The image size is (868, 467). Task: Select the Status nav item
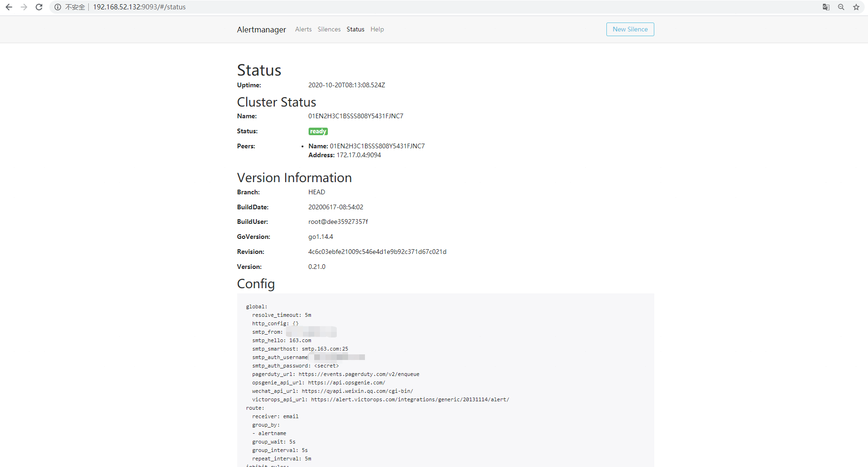[356, 29]
